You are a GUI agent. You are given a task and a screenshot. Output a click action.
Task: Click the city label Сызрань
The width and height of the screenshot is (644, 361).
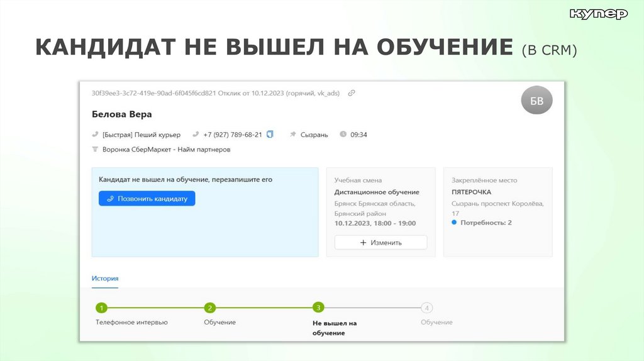point(314,135)
